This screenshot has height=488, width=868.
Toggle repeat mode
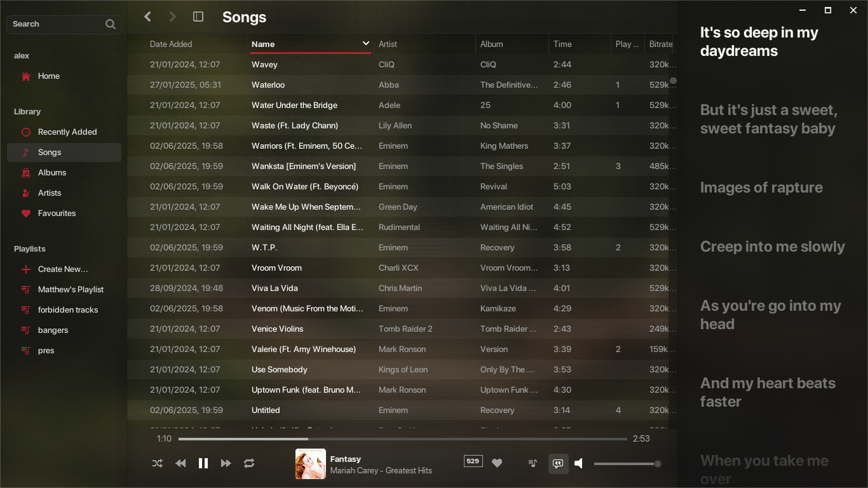pos(249,463)
